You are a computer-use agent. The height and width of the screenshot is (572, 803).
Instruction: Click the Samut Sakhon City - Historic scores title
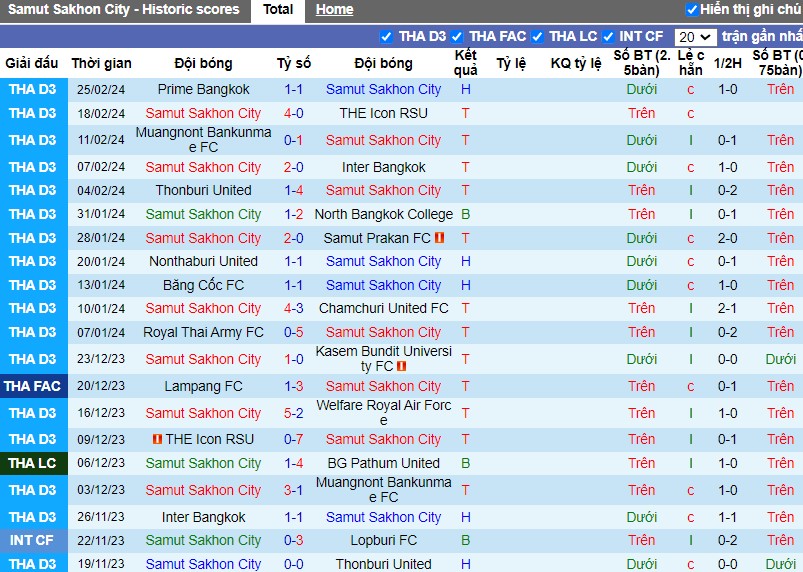coord(123,9)
